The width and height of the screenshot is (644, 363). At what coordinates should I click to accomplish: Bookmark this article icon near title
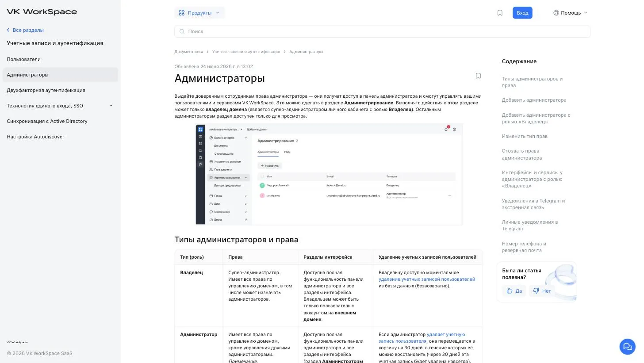tap(478, 76)
